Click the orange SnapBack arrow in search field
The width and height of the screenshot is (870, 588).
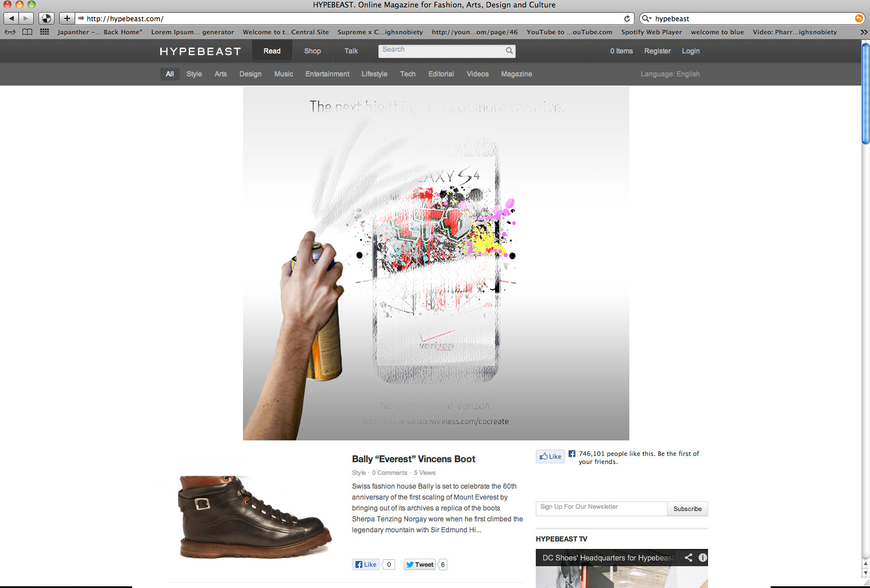pyautogui.click(x=859, y=18)
